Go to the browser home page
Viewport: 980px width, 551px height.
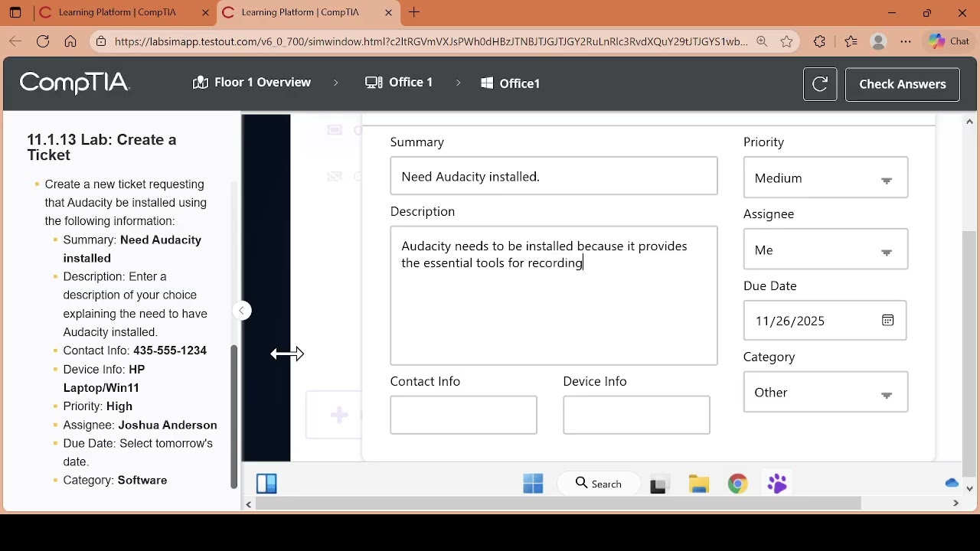click(70, 41)
